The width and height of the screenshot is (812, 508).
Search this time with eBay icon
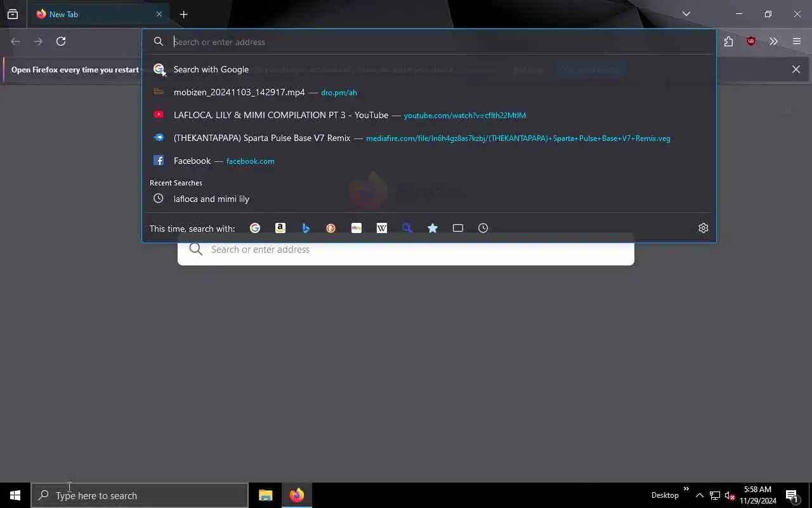(x=357, y=228)
